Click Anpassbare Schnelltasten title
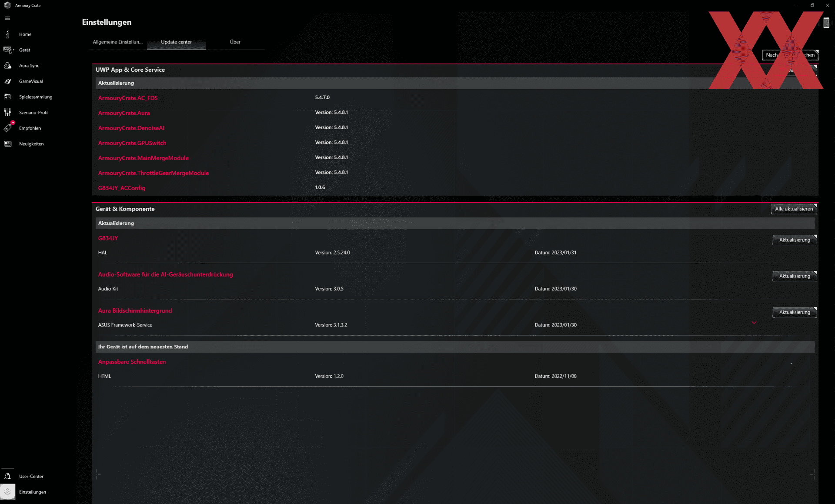Viewport: 835px width, 504px height. coord(132,362)
